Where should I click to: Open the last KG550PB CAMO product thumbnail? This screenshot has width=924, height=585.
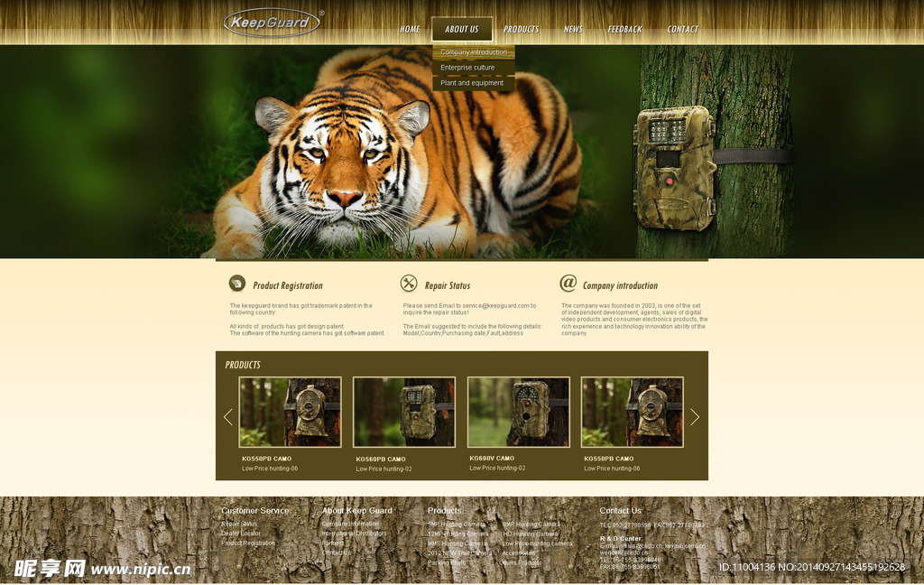(633, 413)
